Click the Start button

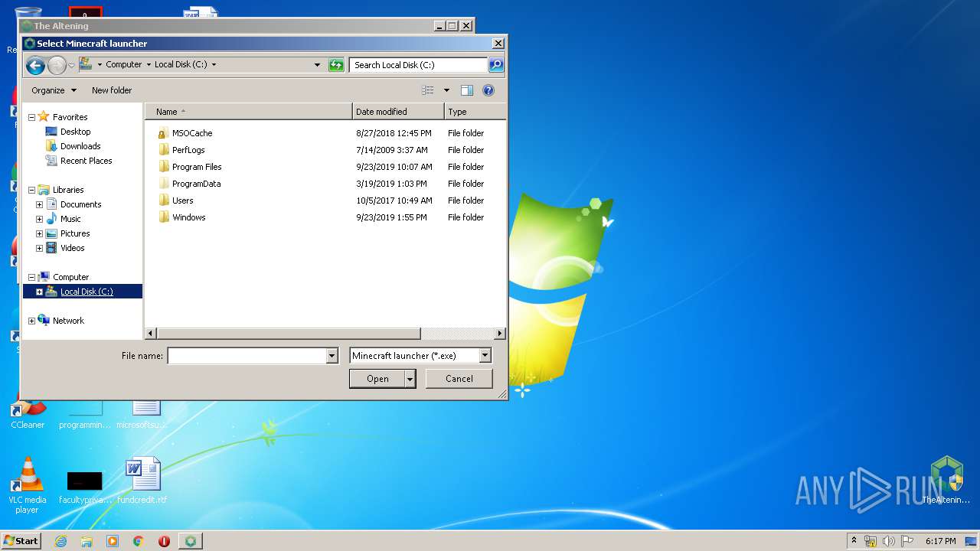(x=21, y=540)
